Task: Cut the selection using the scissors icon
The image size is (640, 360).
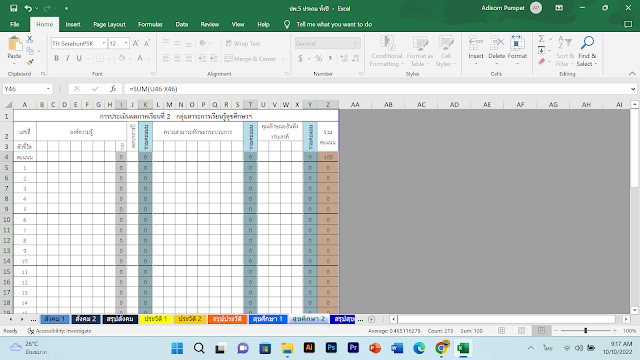Action: coord(29,39)
